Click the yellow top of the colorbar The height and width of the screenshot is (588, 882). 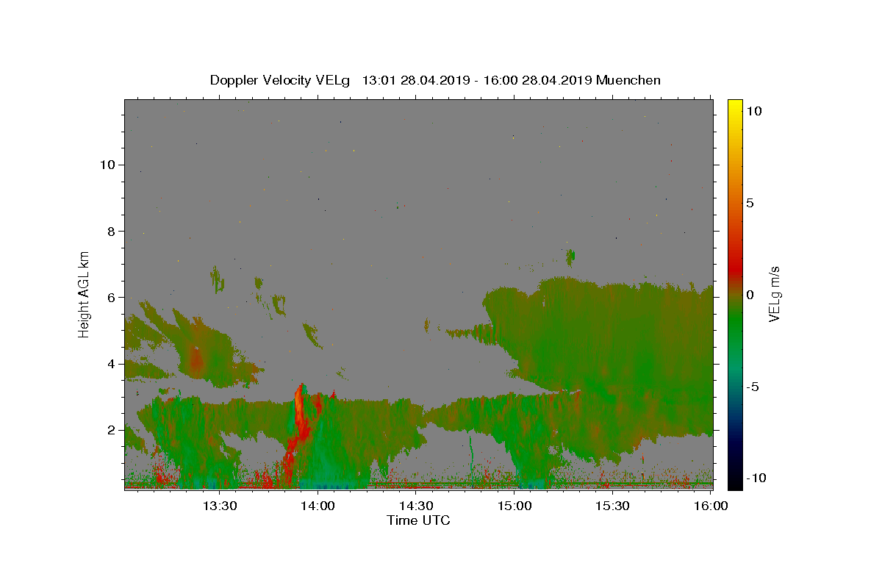734,107
